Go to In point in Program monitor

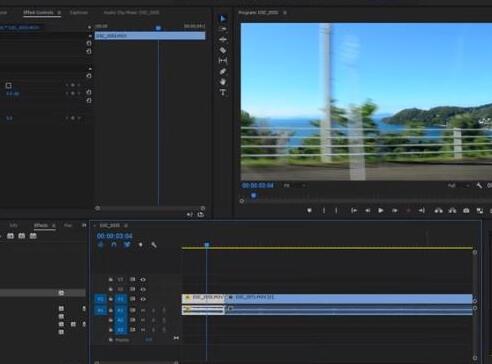click(x=354, y=211)
